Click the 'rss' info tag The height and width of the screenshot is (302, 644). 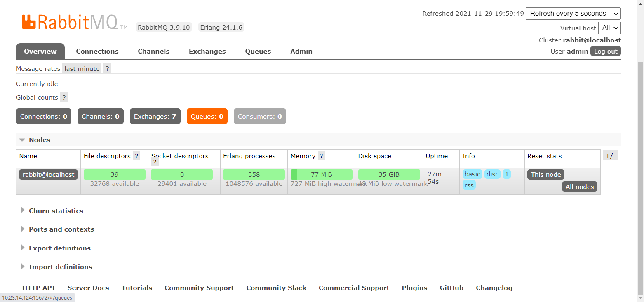pyautogui.click(x=469, y=185)
